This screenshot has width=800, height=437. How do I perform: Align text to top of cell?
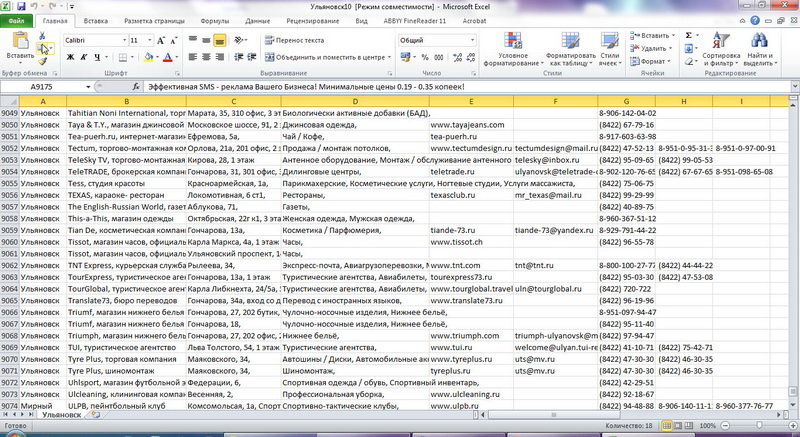point(192,40)
